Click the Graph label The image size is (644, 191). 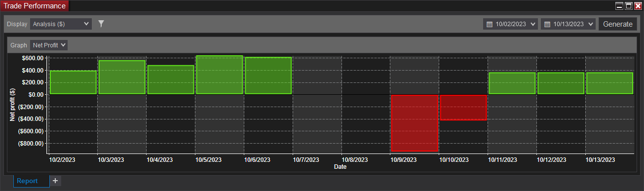19,45
